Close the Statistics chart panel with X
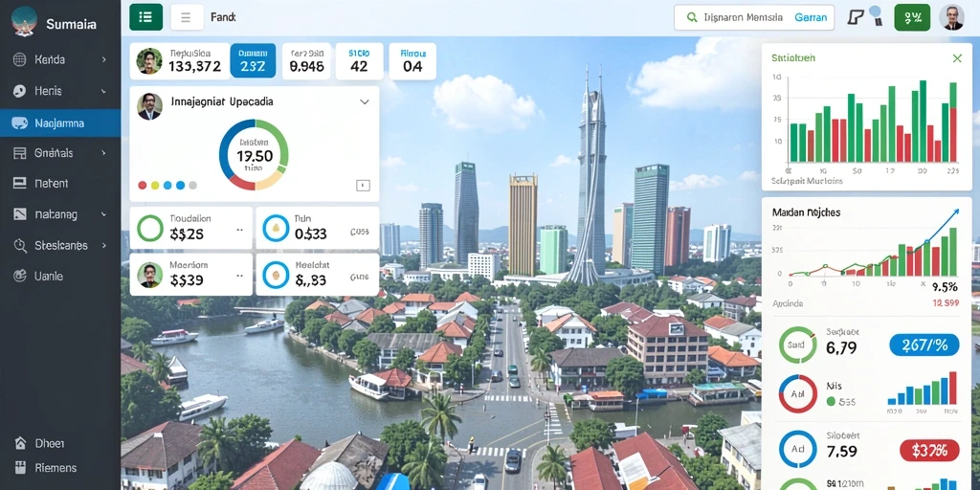Viewport: 980px width, 490px height. 957,58
